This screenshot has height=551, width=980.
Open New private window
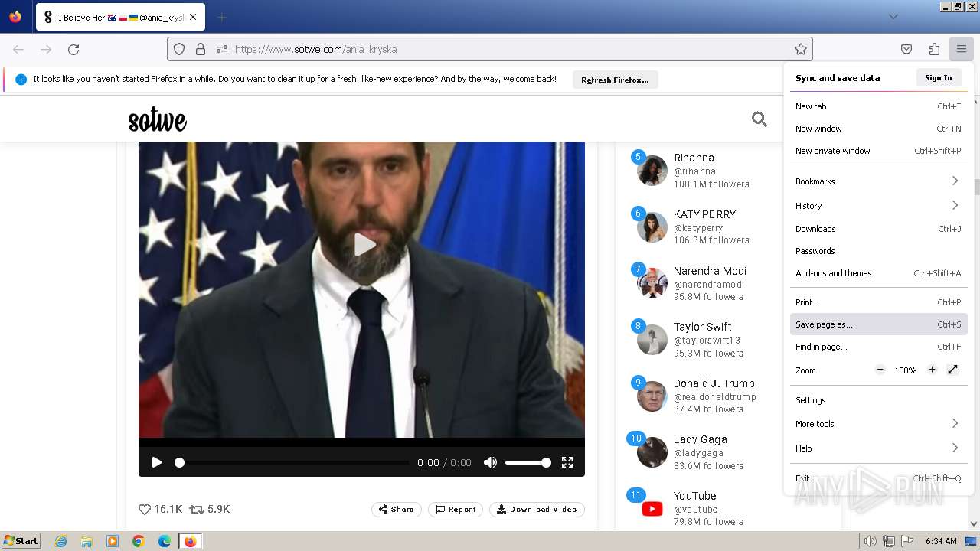point(878,151)
